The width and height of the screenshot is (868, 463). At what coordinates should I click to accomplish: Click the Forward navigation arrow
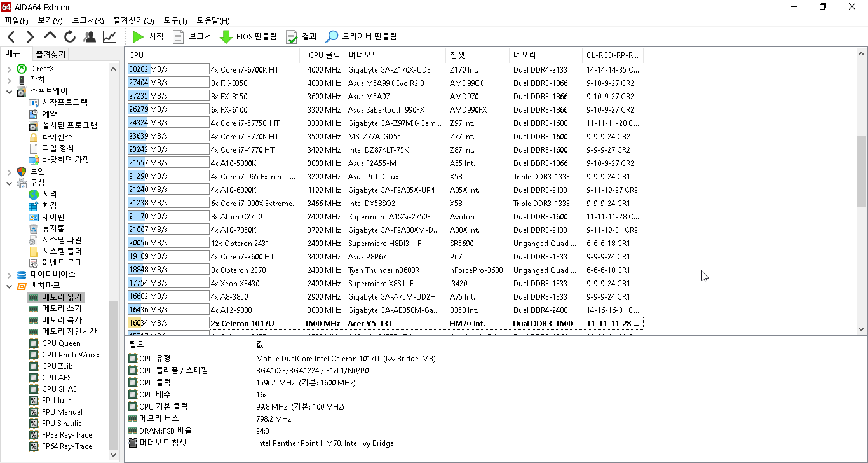click(x=31, y=37)
